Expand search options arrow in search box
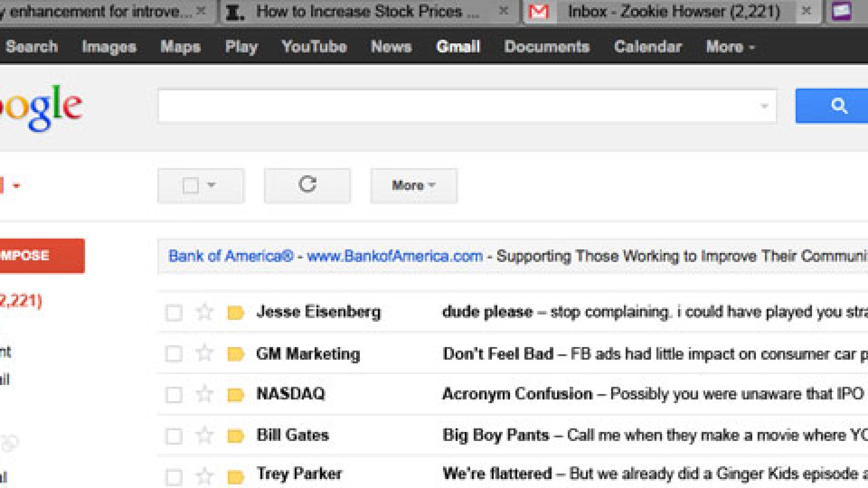This screenshot has width=868, height=488. (764, 106)
